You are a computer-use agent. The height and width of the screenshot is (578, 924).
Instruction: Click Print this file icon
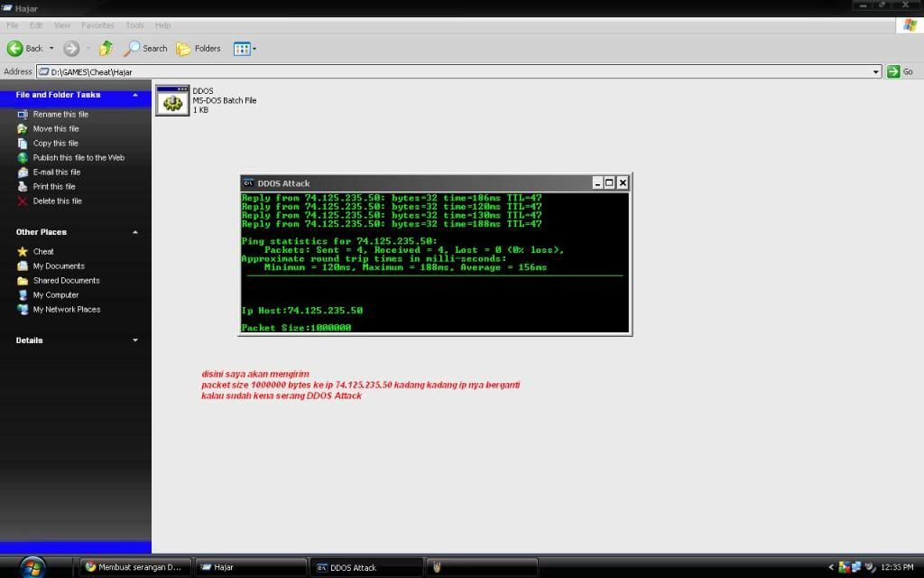click(23, 186)
